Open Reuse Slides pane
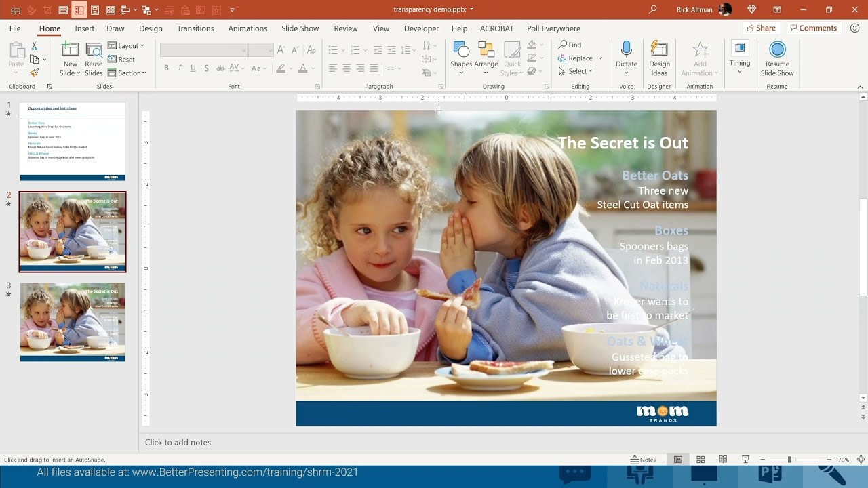 (x=94, y=60)
